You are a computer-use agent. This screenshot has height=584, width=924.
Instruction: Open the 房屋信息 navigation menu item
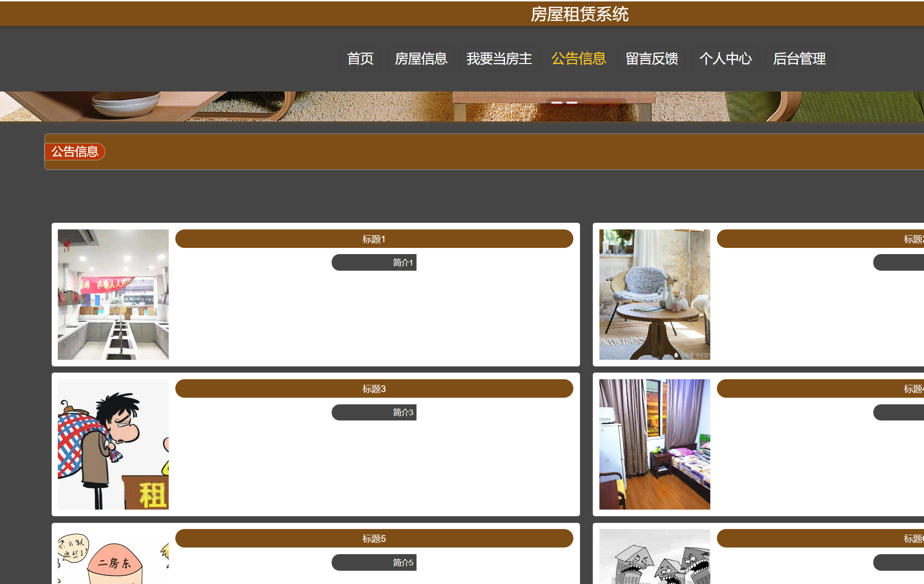point(421,59)
